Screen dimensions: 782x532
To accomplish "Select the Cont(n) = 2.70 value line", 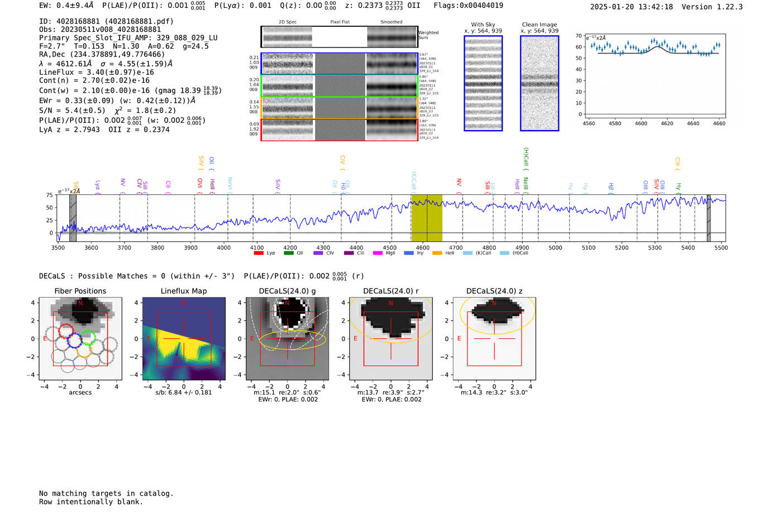I will 94,80.
